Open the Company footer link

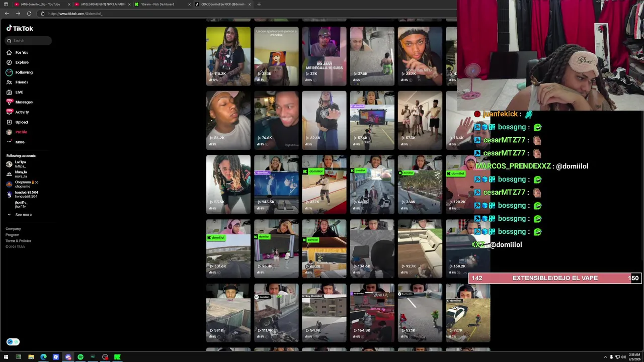coord(13,229)
